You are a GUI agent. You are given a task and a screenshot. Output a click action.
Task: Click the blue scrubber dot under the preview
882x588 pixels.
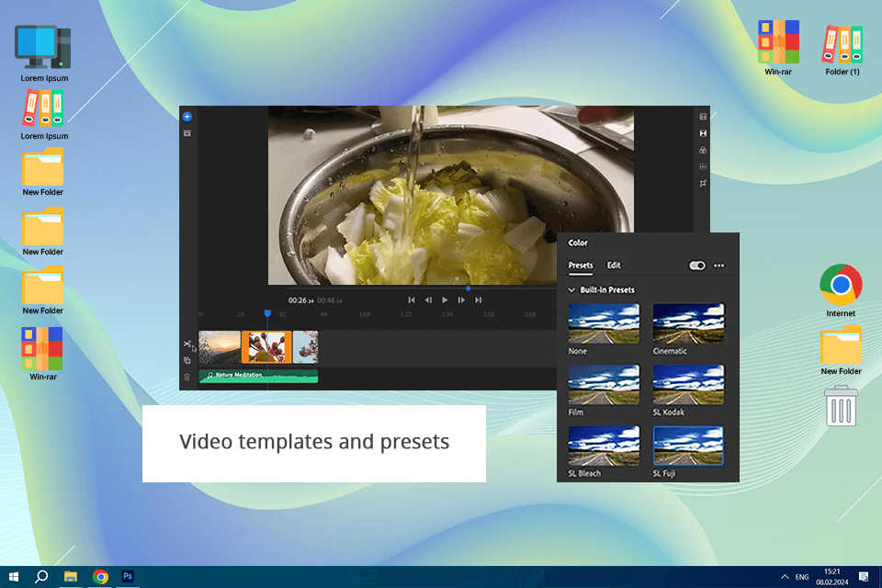point(468,288)
